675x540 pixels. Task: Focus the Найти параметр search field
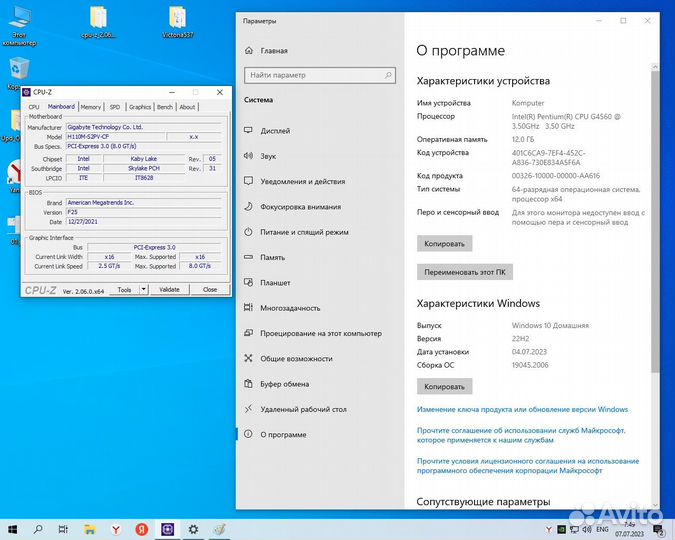[319, 75]
